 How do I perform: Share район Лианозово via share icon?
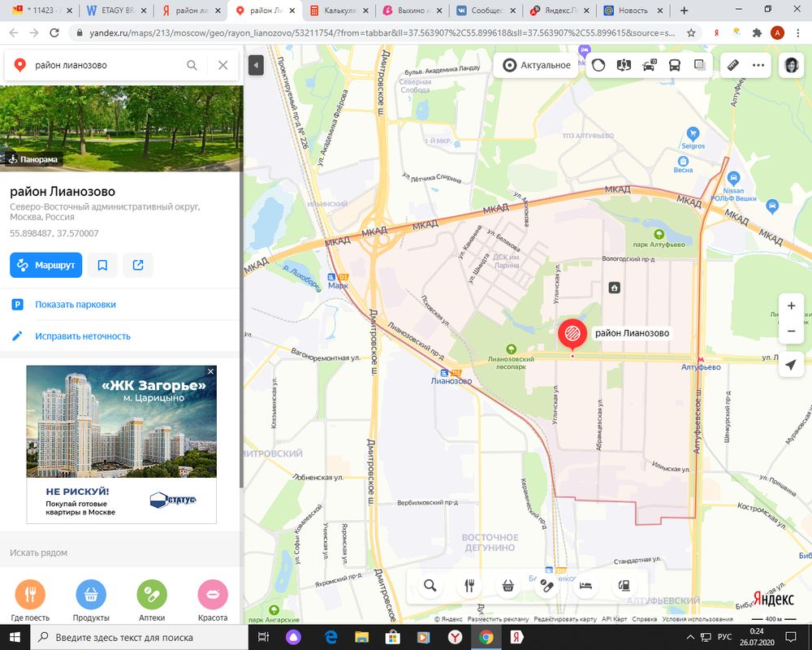(138, 265)
